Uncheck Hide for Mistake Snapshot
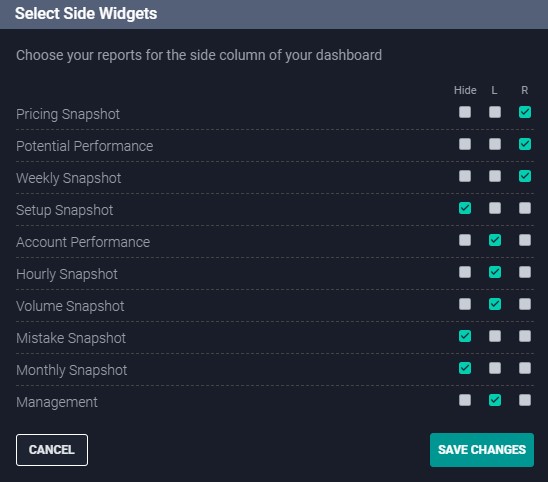The height and width of the screenshot is (482, 548). (x=465, y=336)
